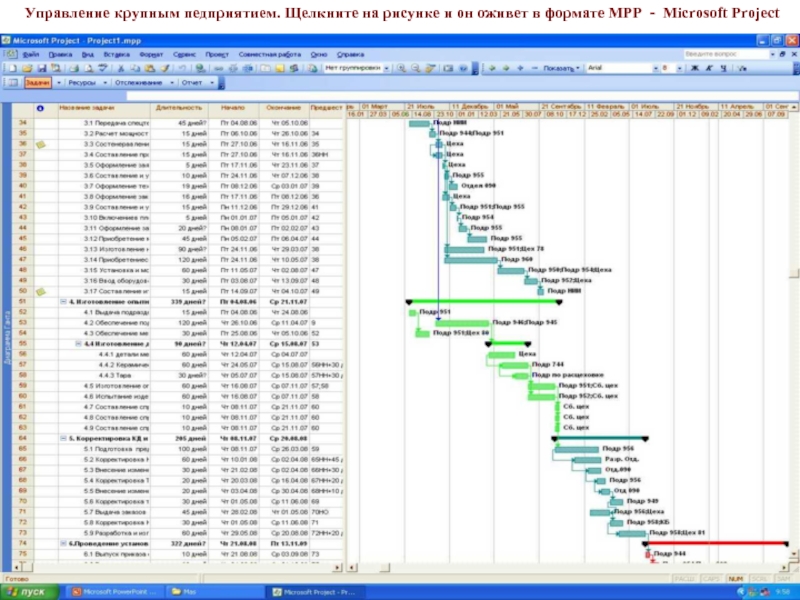Click the 'Длительность' column header
Image resolution: width=800 pixels, height=600 pixels.
click(x=179, y=108)
